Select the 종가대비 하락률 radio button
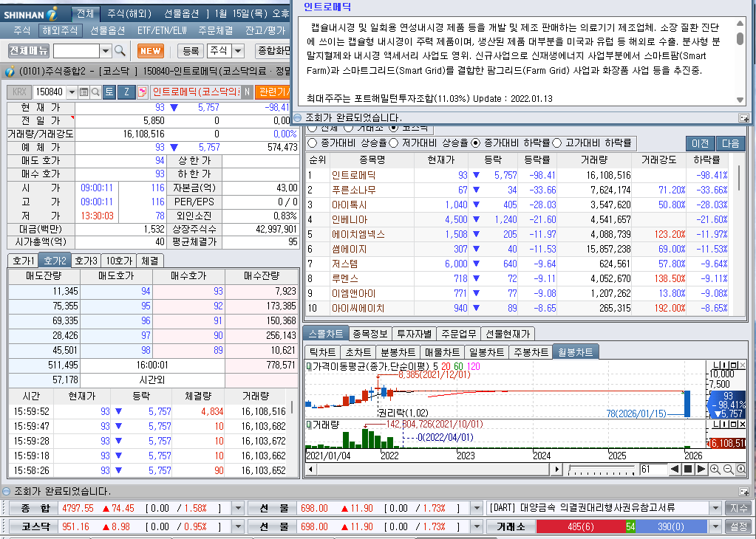Image resolution: width=756 pixels, height=539 pixels. click(476, 143)
